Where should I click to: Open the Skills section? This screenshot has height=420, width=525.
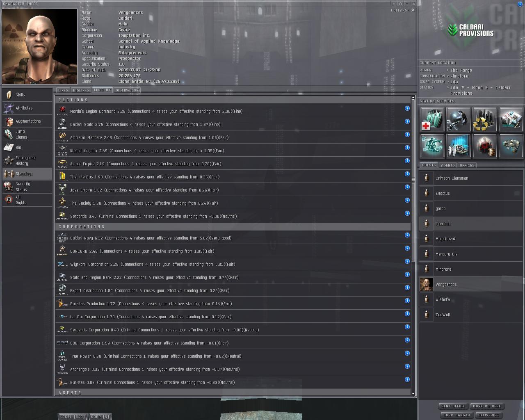(27, 95)
